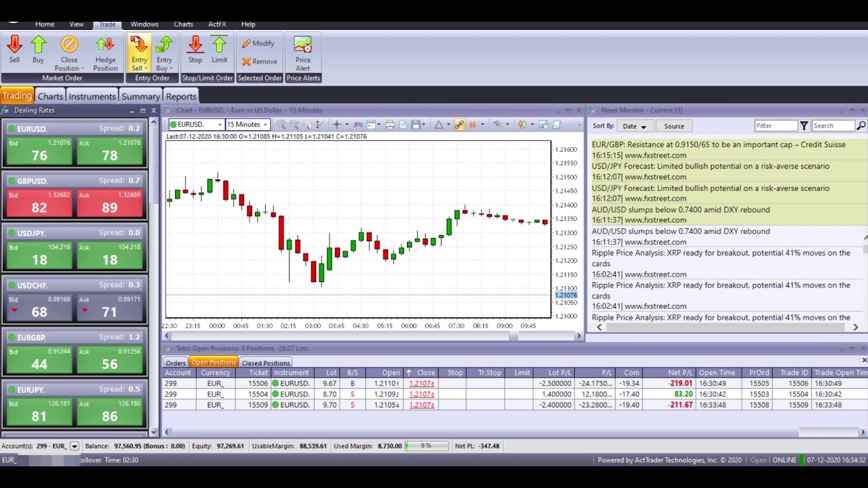Open the ActFX menu
Viewport: 868px width, 488px height.
(217, 24)
